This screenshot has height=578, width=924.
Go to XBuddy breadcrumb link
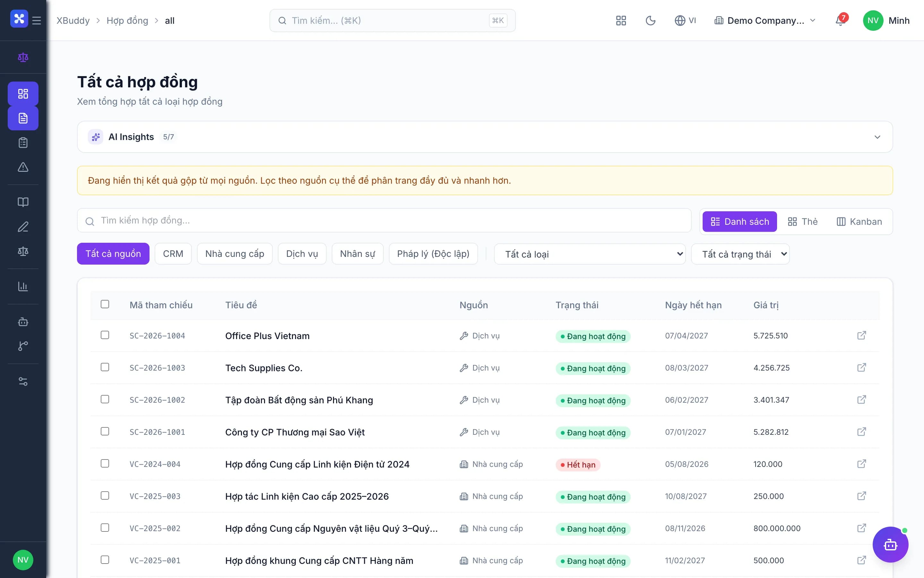(73, 21)
